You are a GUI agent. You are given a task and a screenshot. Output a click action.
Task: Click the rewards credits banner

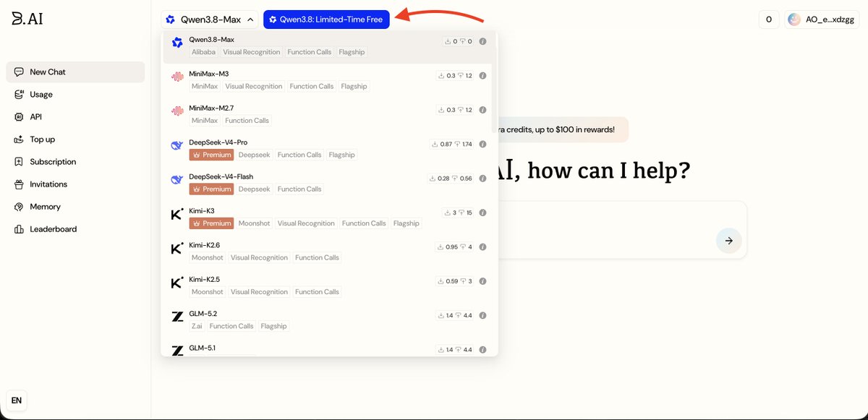click(x=563, y=129)
